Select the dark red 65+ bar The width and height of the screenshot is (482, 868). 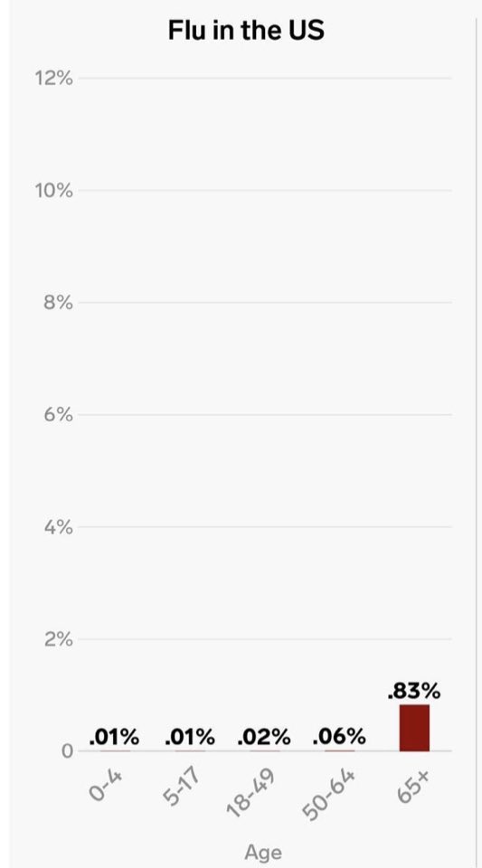[x=414, y=727]
